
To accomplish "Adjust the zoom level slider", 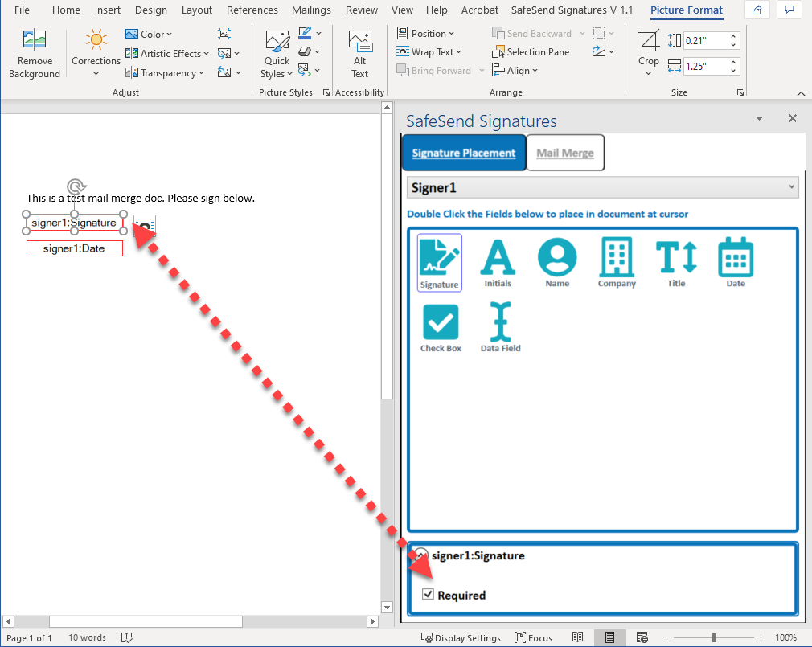I will [x=714, y=637].
